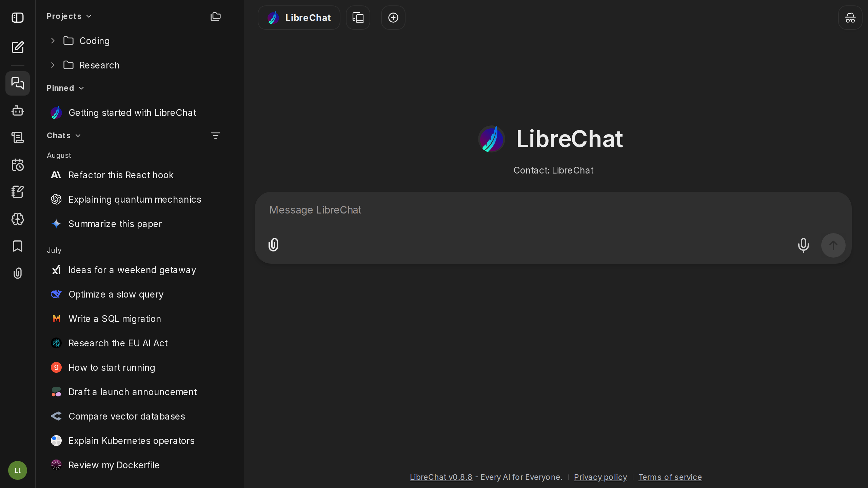Viewport: 868px width, 488px height.
Task: Click the presets icon next to LibreChat
Action: pyautogui.click(x=358, y=18)
